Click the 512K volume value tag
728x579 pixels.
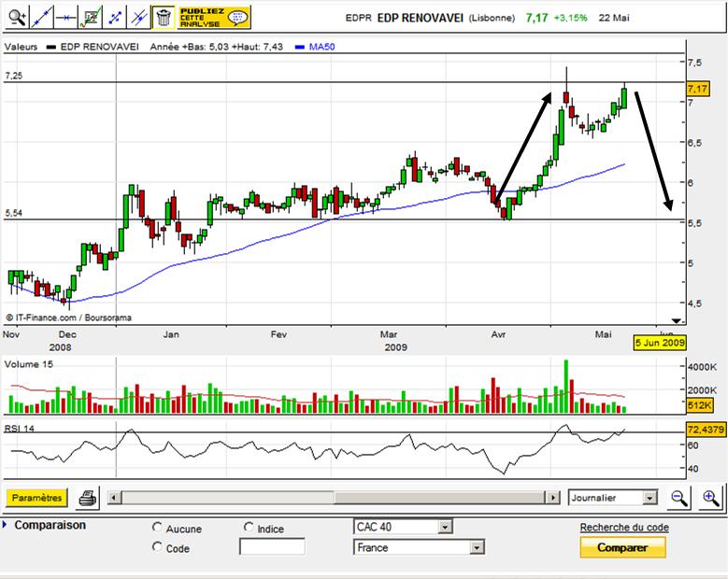pos(699,405)
